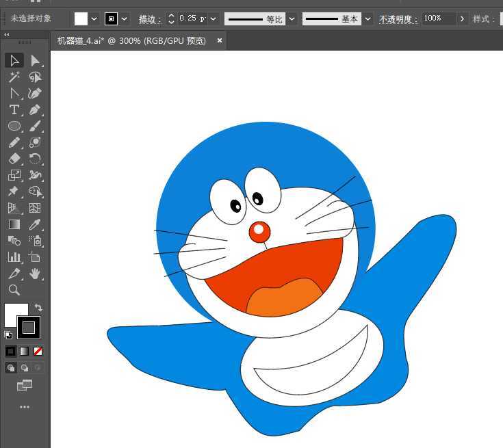503x448 pixels.
Task: Choose the Ellipse shape tool
Action: click(14, 126)
